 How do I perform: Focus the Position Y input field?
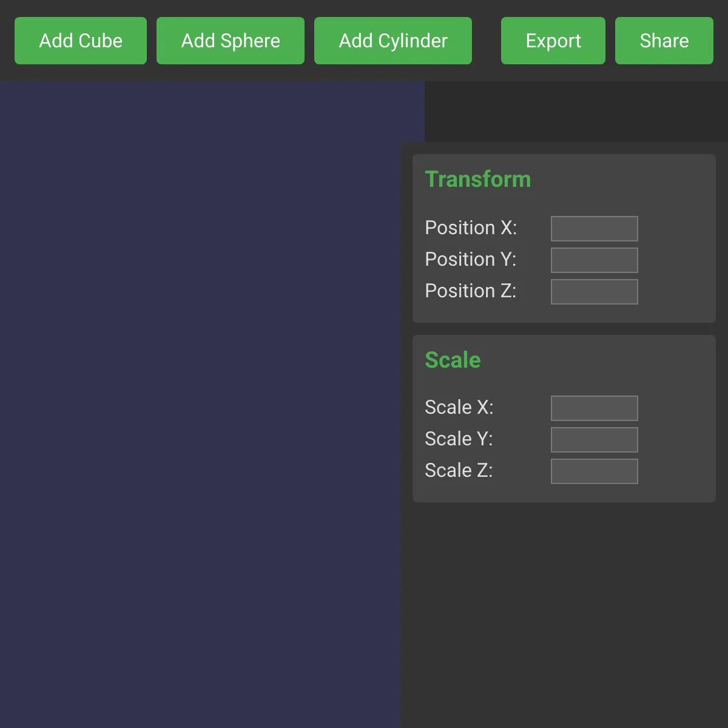point(595,260)
